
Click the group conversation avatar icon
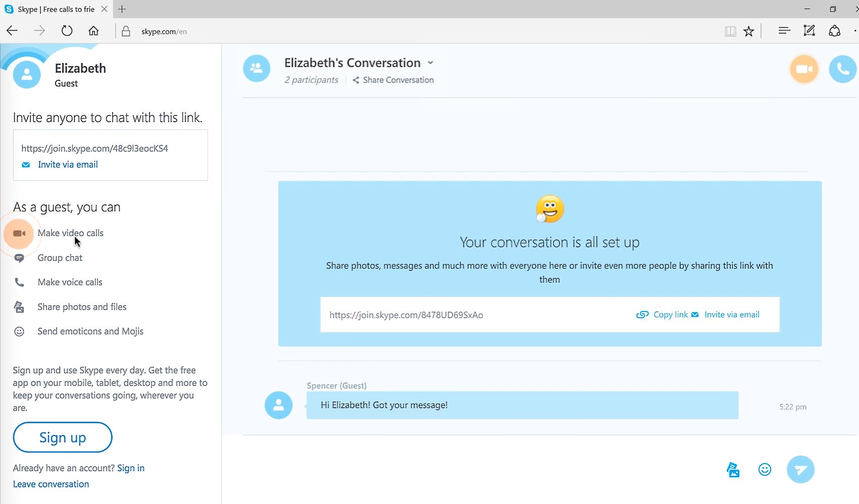tap(256, 69)
